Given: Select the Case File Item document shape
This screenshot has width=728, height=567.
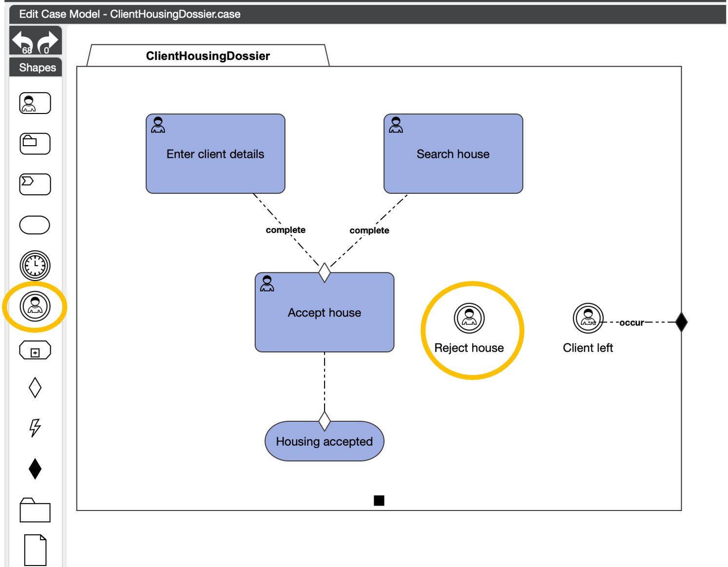Looking at the screenshot, I should tap(35, 550).
